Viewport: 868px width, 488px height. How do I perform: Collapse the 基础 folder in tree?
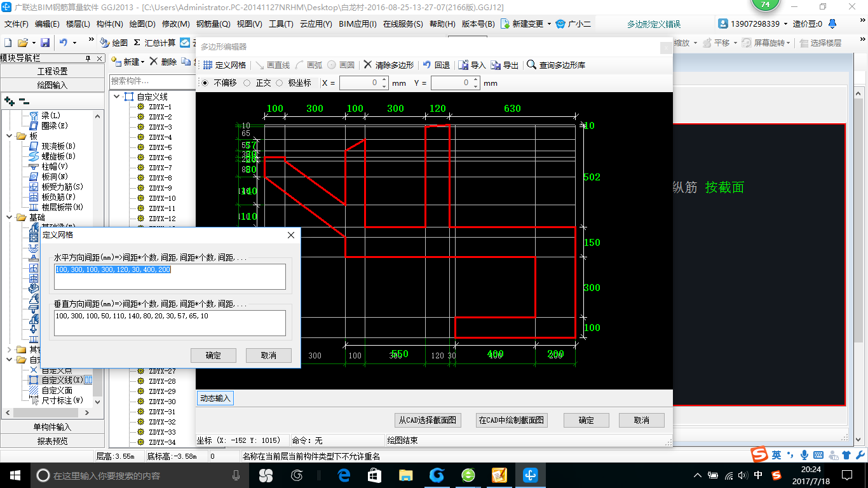click(8, 217)
